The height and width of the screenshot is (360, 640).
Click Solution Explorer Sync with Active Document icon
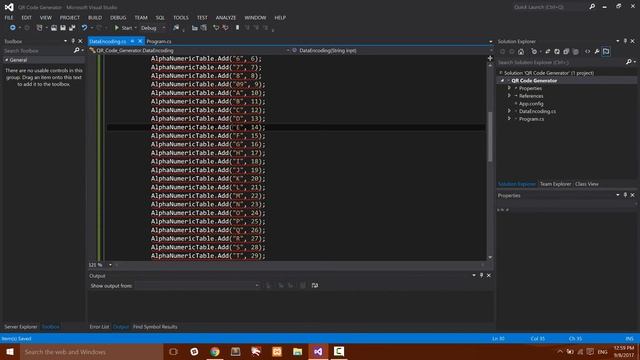[x=548, y=51]
